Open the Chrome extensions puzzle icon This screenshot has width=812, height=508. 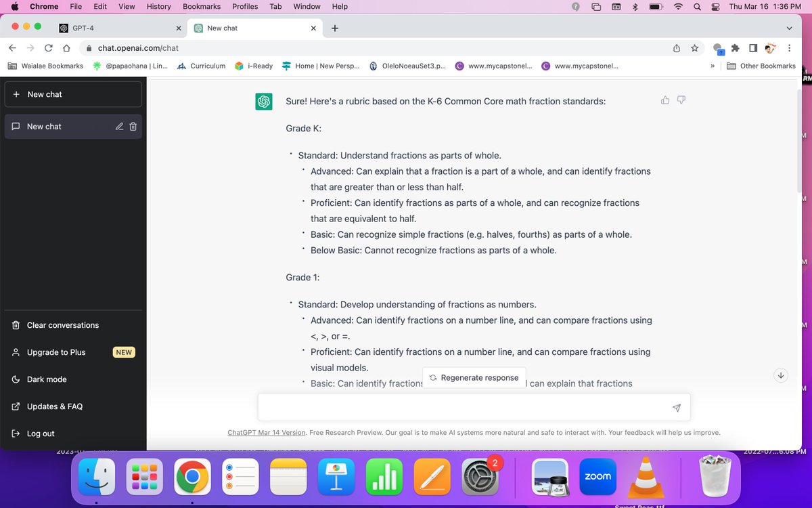(736, 48)
